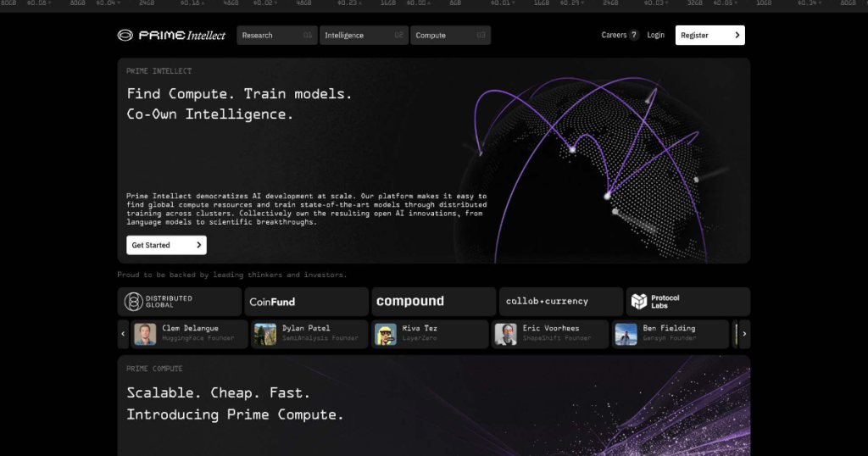Screen dimensions: 868x456
Task: Open the Intelligence menu tab
Action: pos(364,36)
